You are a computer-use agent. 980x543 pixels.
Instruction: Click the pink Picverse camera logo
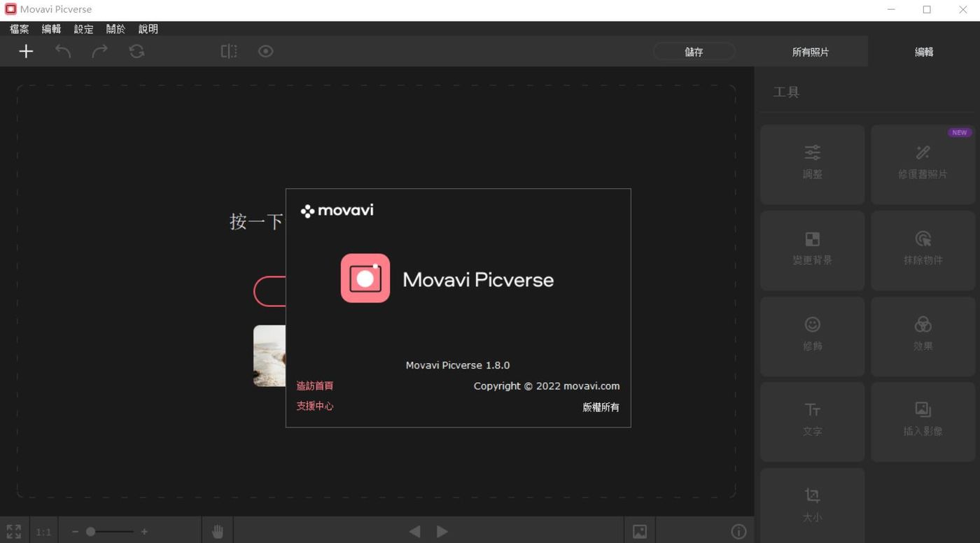[365, 278]
